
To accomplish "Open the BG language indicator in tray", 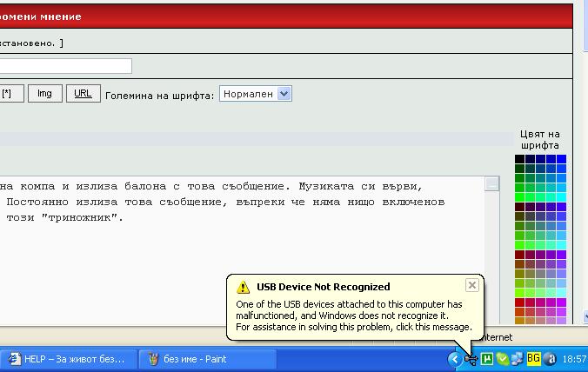I will coord(533,358).
